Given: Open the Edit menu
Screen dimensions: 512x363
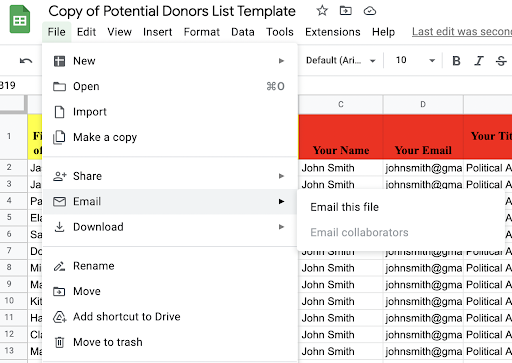Looking at the screenshot, I should click(x=86, y=32).
